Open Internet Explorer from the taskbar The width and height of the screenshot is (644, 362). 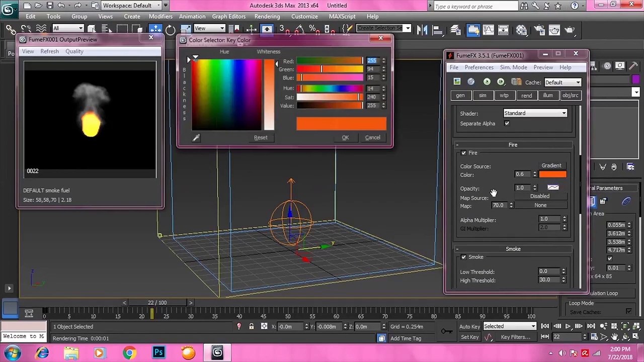click(x=42, y=352)
